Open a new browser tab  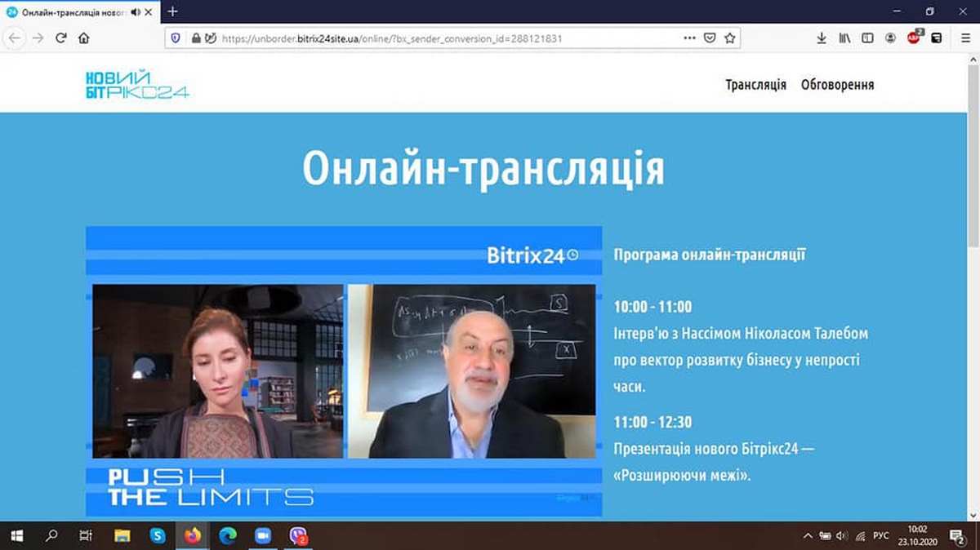click(172, 12)
